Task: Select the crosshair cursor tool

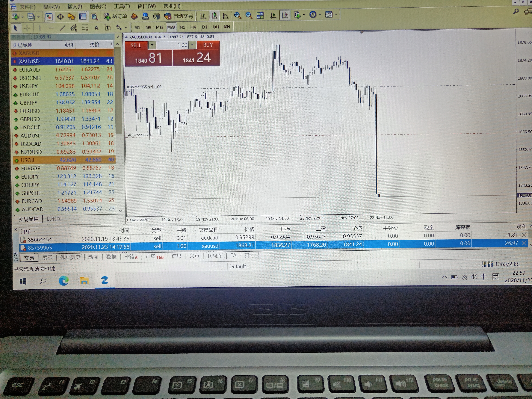Action: coord(27,28)
